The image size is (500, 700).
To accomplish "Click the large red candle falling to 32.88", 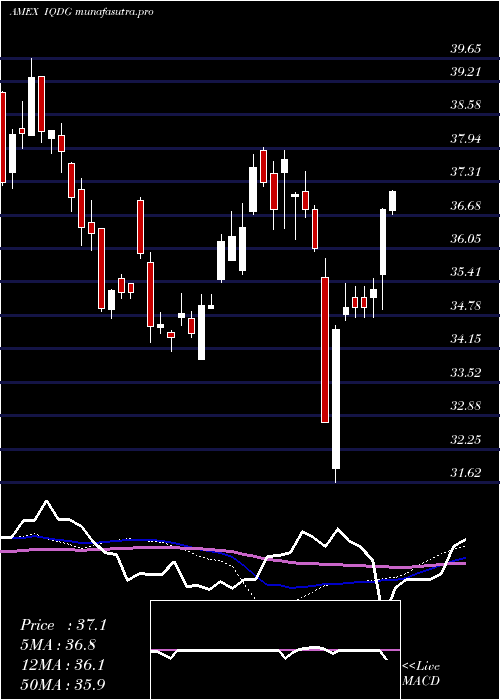I will point(325,350).
